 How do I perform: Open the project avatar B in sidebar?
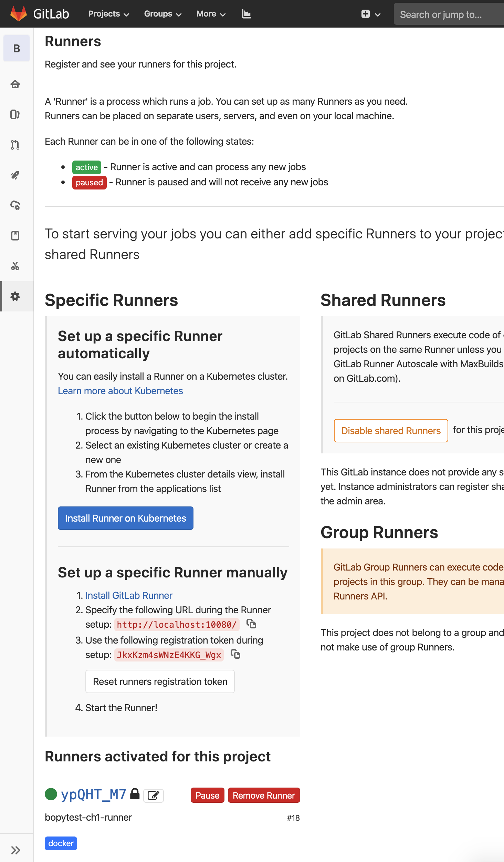pos(17,49)
